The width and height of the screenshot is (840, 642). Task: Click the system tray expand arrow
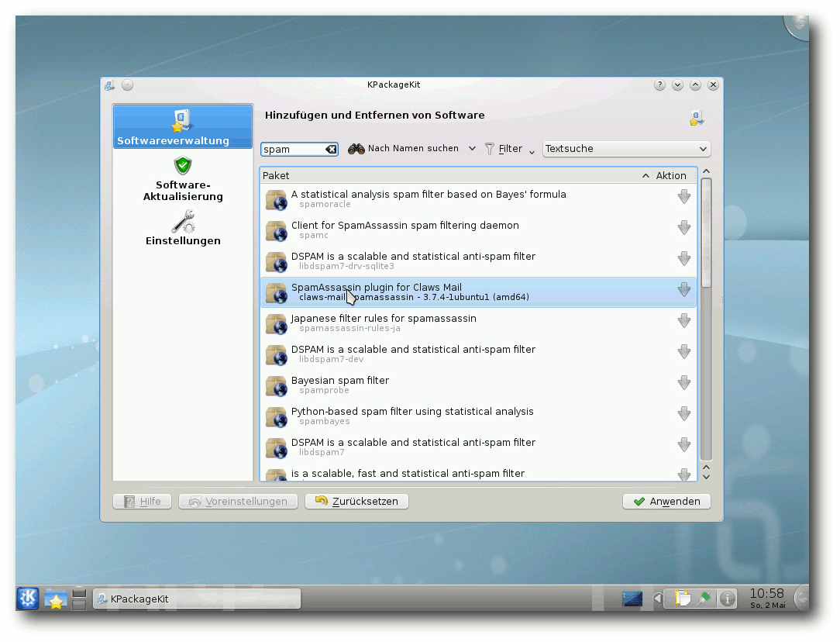click(x=657, y=598)
